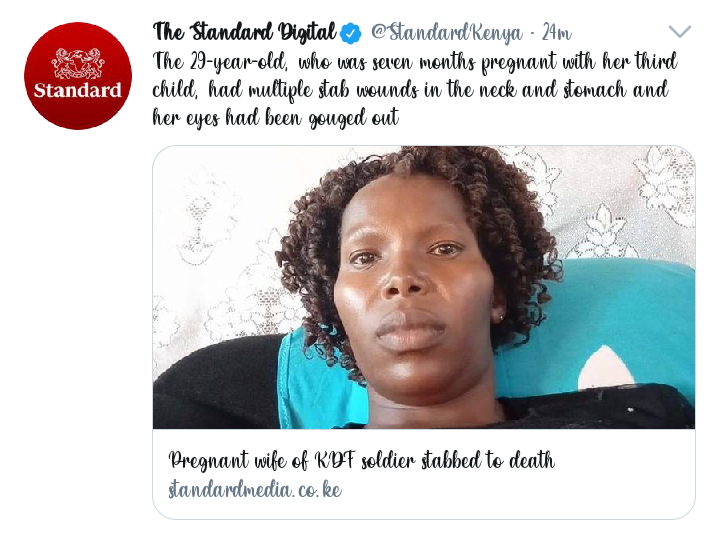Open the 24m timestamp permalink
This screenshot has height=533, width=720.
click(557, 33)
